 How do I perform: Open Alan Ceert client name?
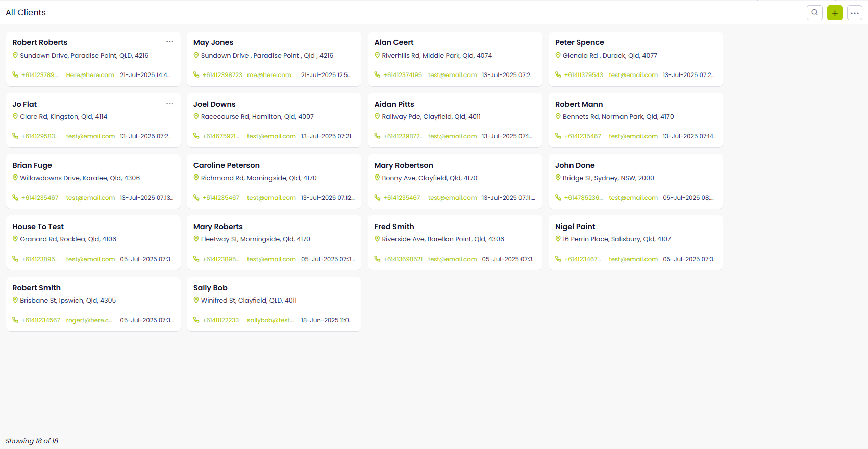394,42
